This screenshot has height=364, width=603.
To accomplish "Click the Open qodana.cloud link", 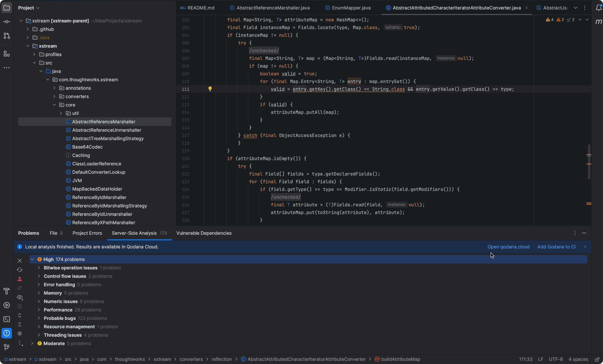I will coord(508,247).
